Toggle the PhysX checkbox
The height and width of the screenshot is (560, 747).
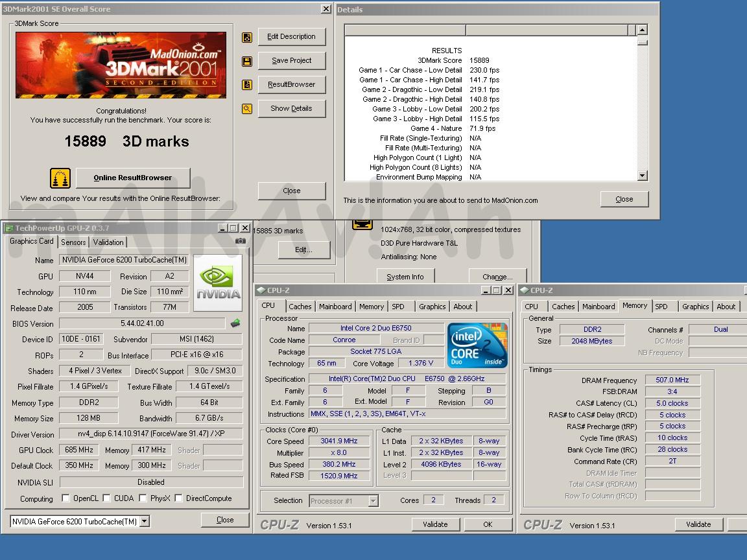pyautogui.click(x=143, y=498)
